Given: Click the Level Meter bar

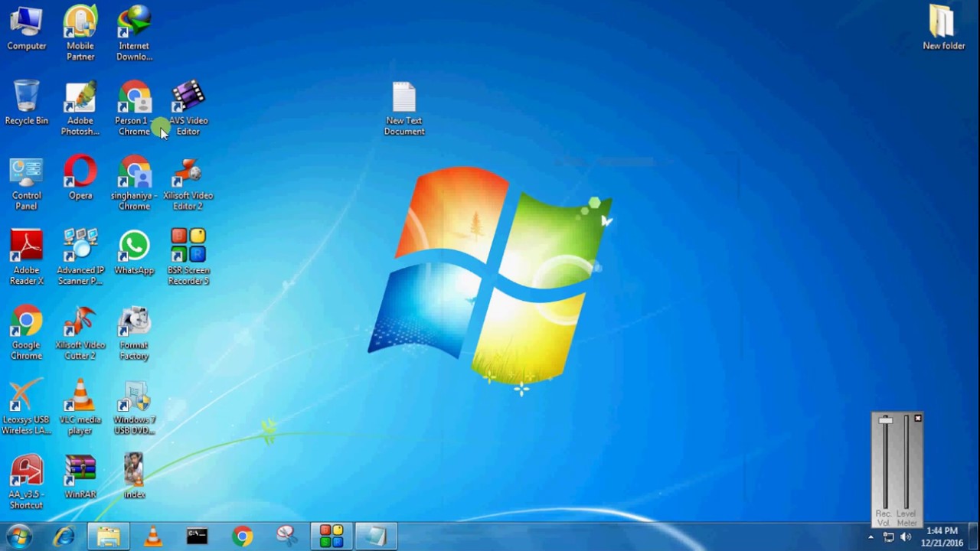Looking at the screenshot, I should pyautogui.click(x=906, y=463).
